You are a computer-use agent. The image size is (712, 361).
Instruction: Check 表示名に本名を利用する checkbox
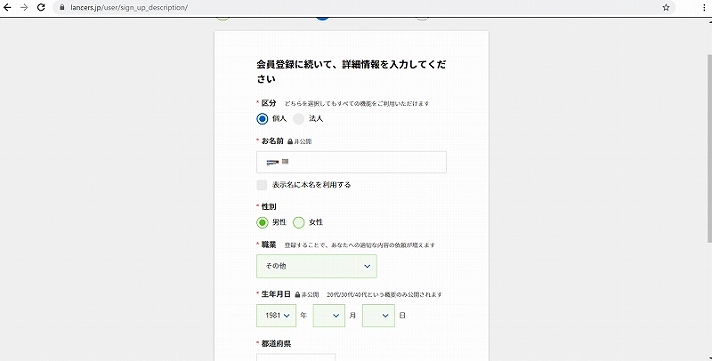262,185
